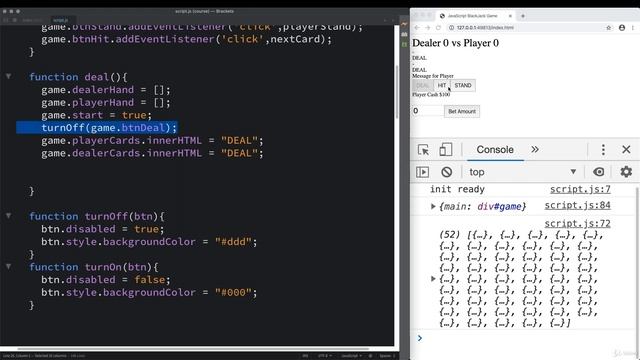This screenshot has height=360, width=640.
Task: Open script.js:72 source link
Action: pos(577,223)
